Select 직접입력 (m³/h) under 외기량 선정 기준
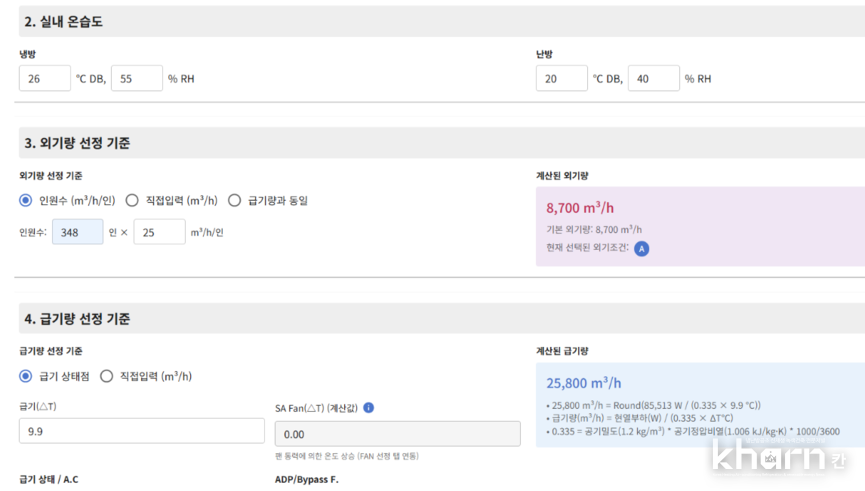The height and width of the screenshot is (491, 865). tap(132, 200)
